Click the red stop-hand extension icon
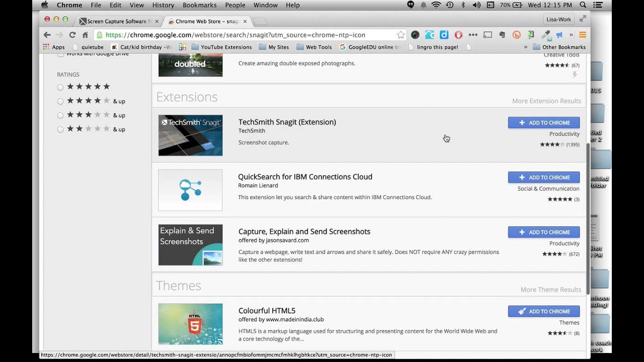Viewport: 644px width, 362px height. click(458, 35)
